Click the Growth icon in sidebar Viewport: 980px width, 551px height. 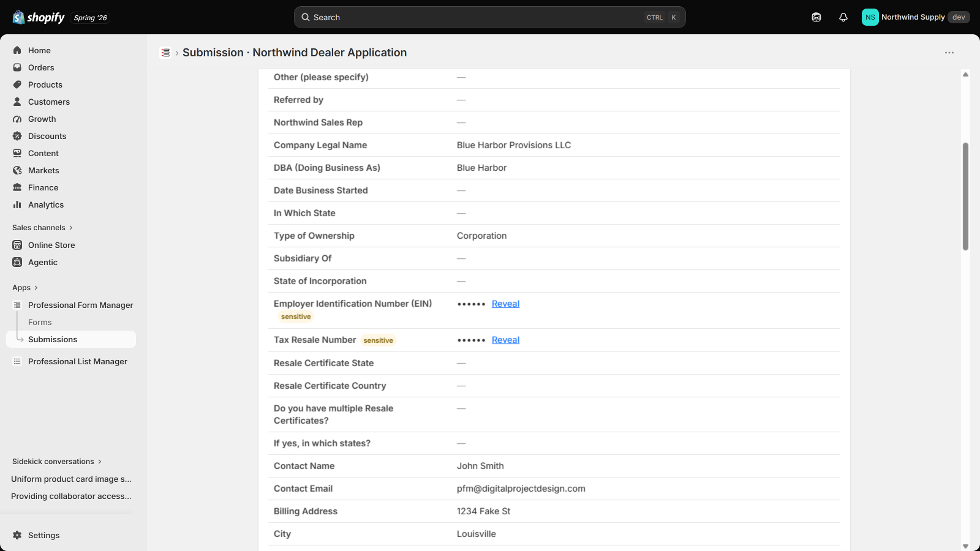pyautogui.click(x=17, y=119)
